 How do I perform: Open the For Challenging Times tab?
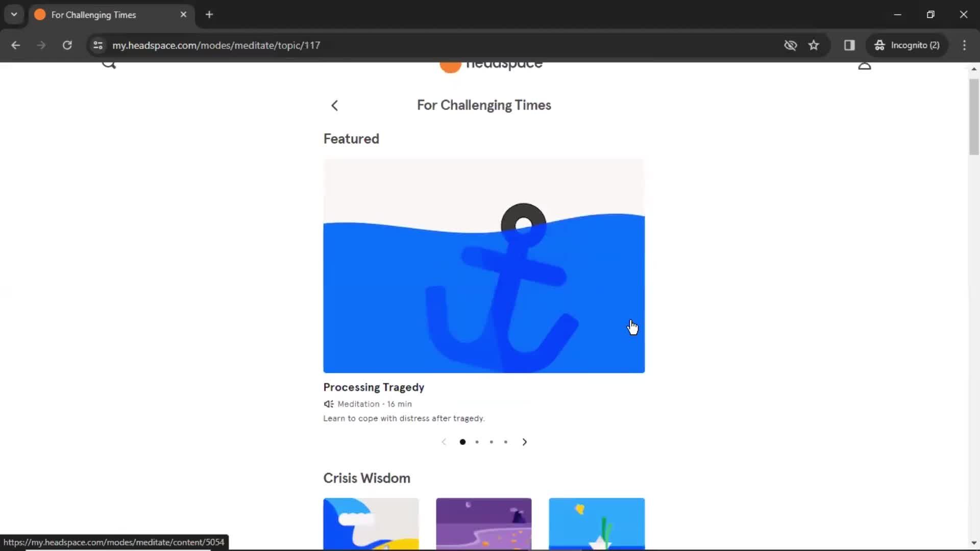[111, 15]
